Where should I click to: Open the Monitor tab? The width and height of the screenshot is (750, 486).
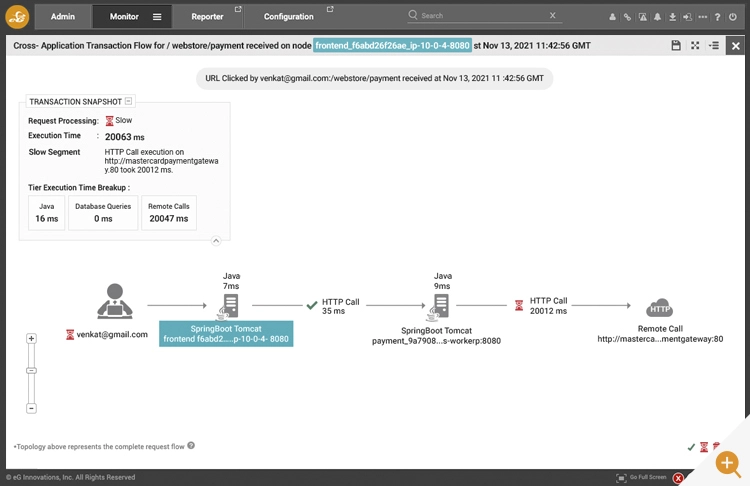(124, 16)
